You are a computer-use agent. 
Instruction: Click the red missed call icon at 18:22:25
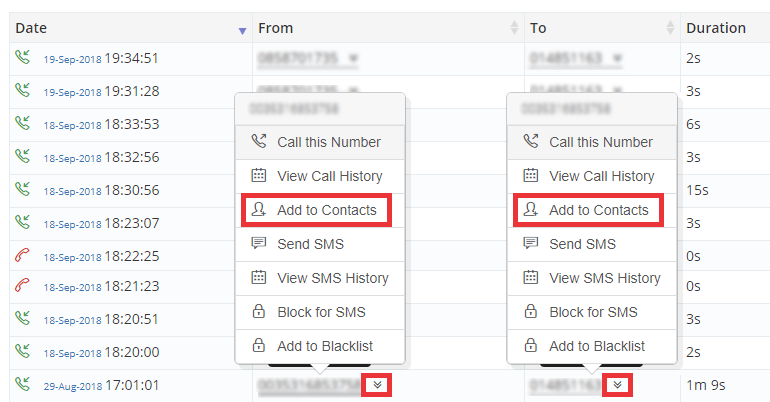[x=23, y=255]
